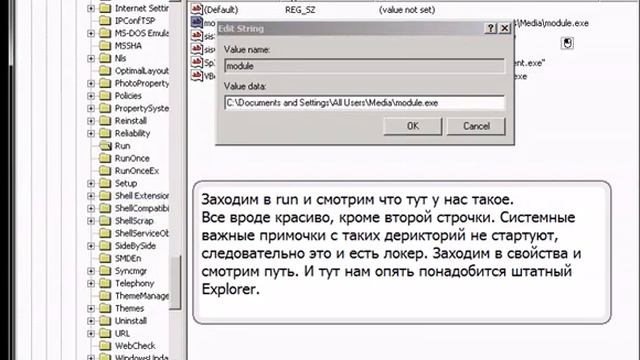Click the Uninstall folder icon
The height and width of the screenshot is (360, 640).
105,320
